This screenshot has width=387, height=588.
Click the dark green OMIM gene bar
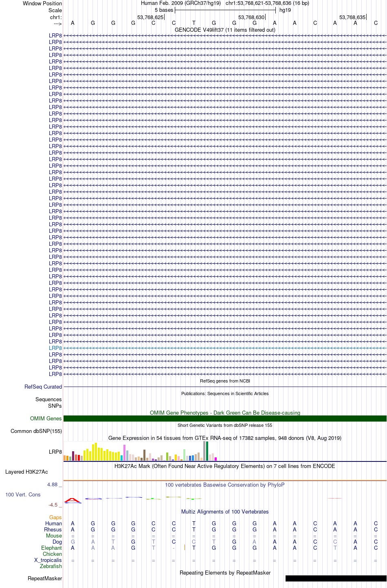[x=225, y=418]
